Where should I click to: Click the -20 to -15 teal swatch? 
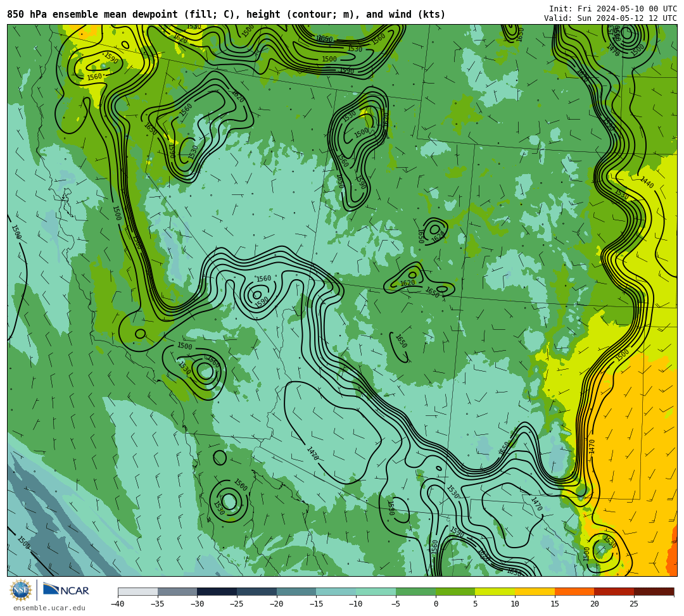point(296,591)
